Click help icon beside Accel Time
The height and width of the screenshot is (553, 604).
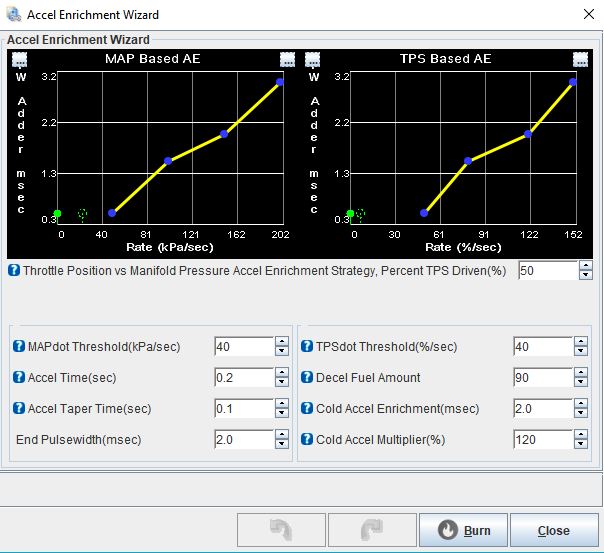[x=19, y=378]
